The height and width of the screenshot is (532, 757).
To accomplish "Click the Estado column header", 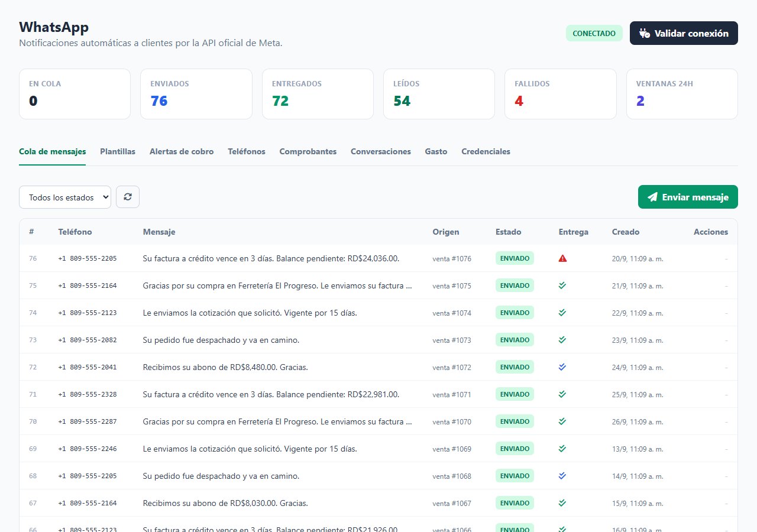I will coord(509,232).
